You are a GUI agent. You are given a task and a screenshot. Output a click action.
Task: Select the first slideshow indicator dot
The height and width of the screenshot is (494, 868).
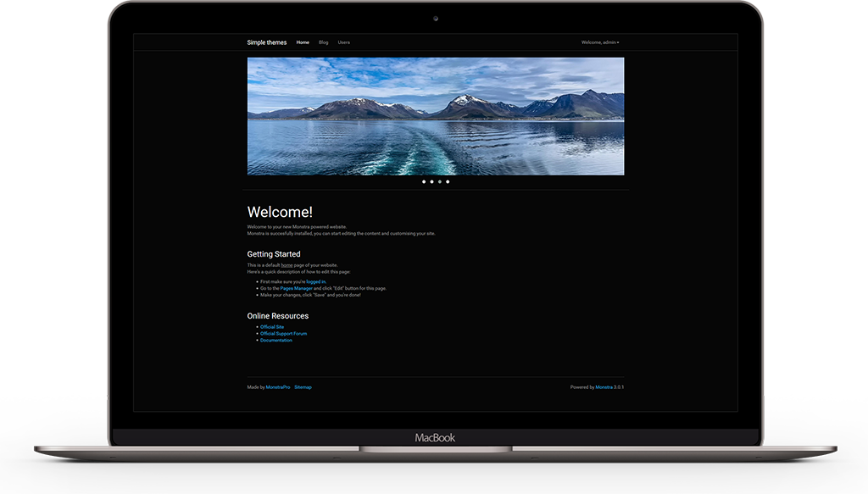(x=423, y=181)
